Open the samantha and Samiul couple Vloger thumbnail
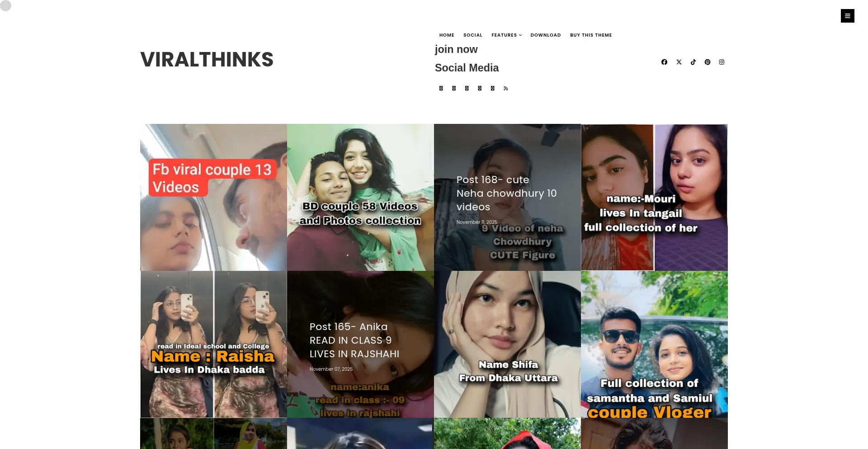The width and height of the screenshot is (868, 449). pos(654,344)
